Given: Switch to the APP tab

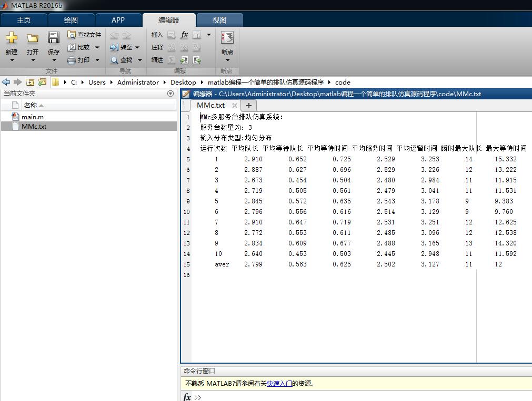Looking at the screenshot, I should tap(118, 20).
